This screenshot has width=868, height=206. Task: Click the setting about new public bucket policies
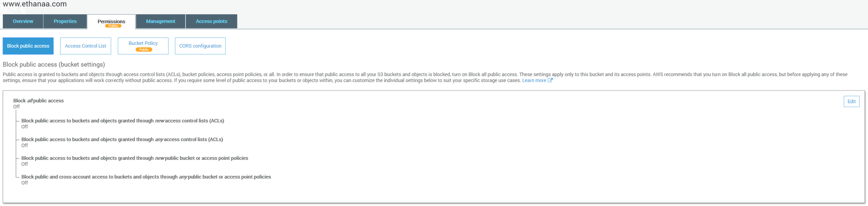coord(135,158)
